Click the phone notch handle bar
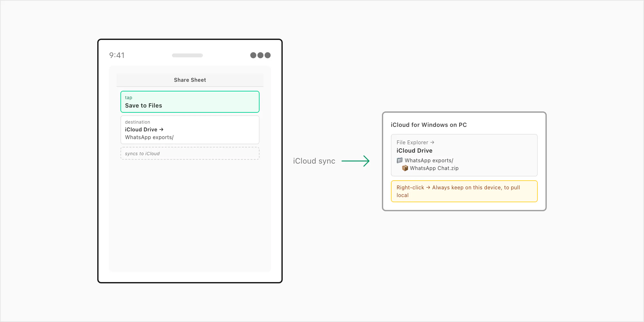Image resolution: width=644 pixels, height=322 pixels. tap(187, 55)
